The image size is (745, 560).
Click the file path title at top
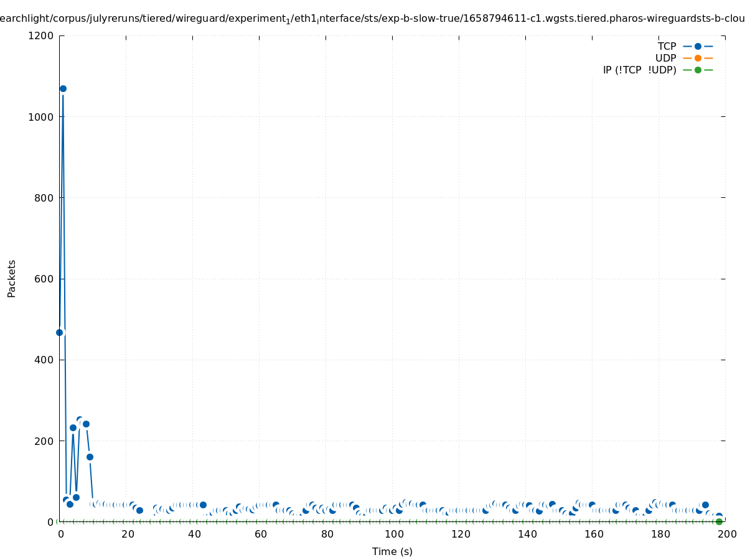coord(372,19)
